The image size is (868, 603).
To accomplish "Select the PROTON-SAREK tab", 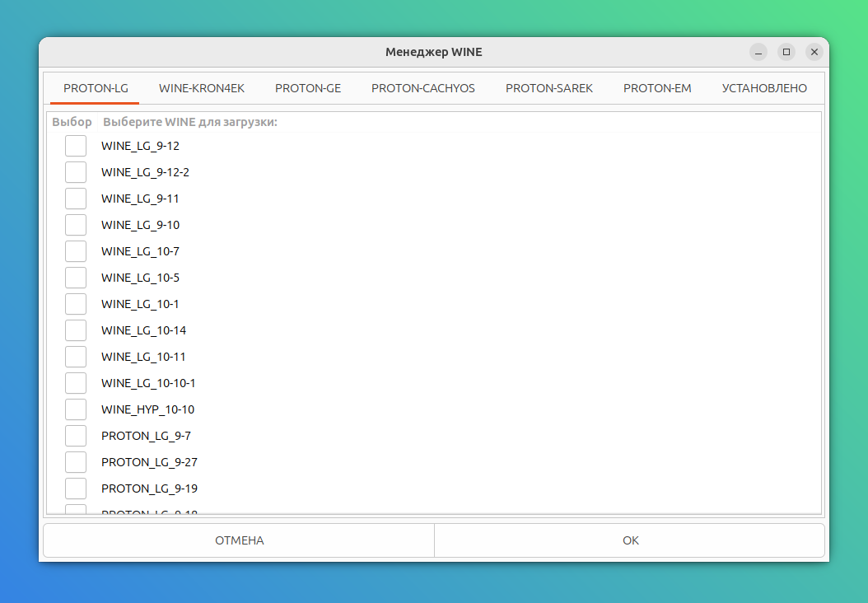I will 549,88.
